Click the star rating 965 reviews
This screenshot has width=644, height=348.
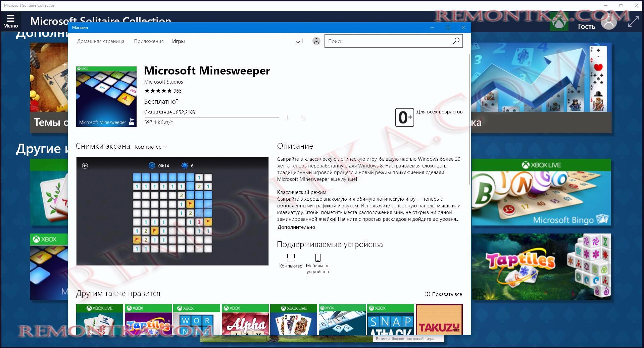point(163,91)
